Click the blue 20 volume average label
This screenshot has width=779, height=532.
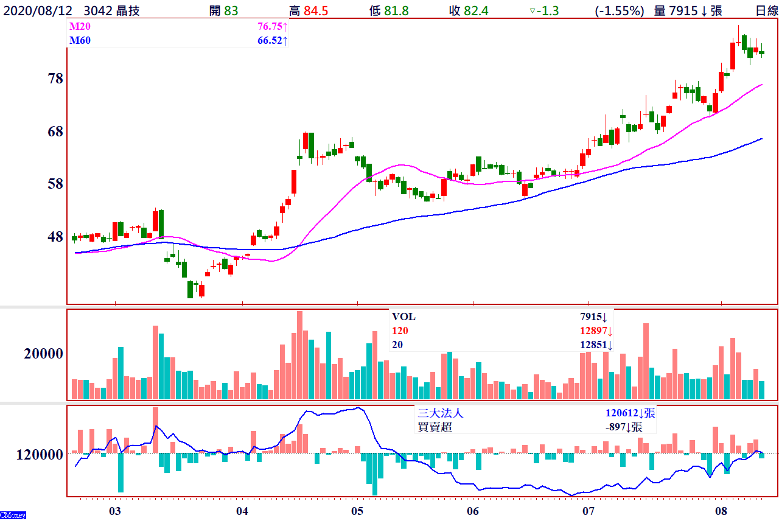coord(397,345)
